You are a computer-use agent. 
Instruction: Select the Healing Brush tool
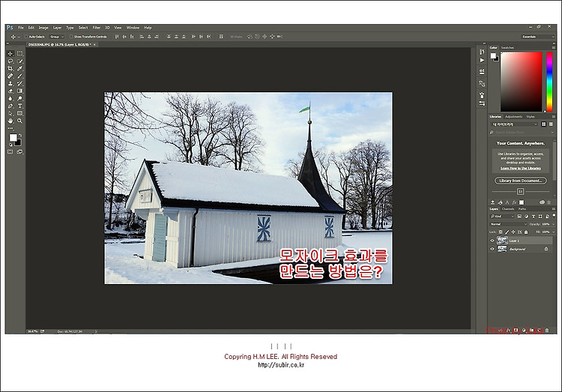point(10,76)
